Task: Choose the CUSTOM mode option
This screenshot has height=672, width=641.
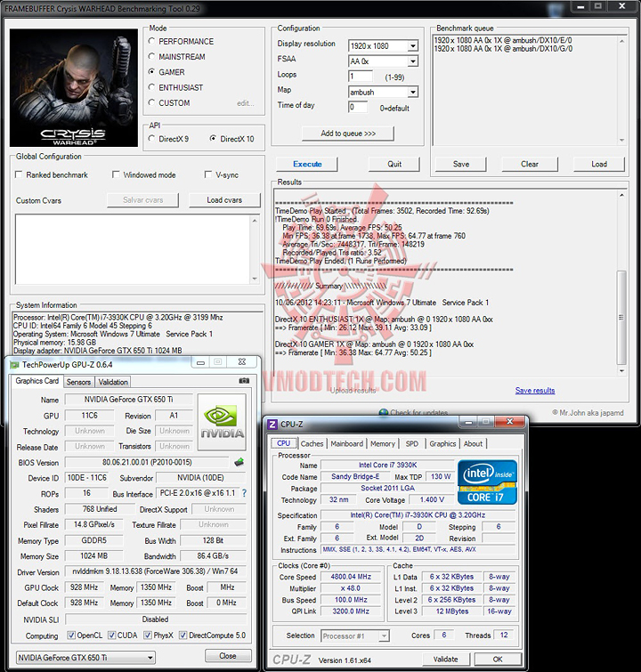Action: [151, 103]
